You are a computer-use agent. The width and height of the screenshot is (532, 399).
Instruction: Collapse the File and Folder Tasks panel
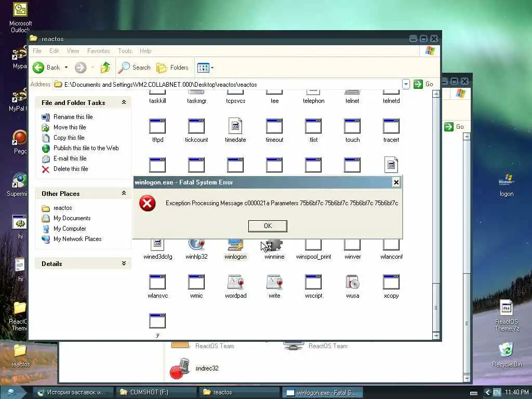124,102
